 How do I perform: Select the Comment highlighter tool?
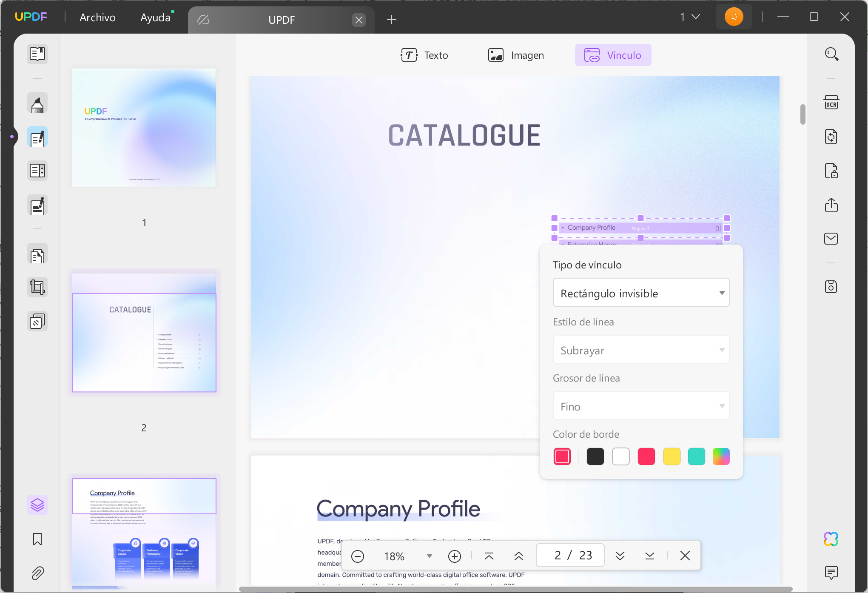37,103
